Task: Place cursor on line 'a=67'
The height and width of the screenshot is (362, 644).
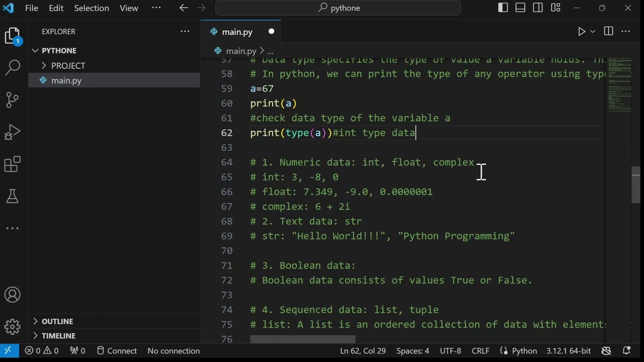Action: coord(262,88)
